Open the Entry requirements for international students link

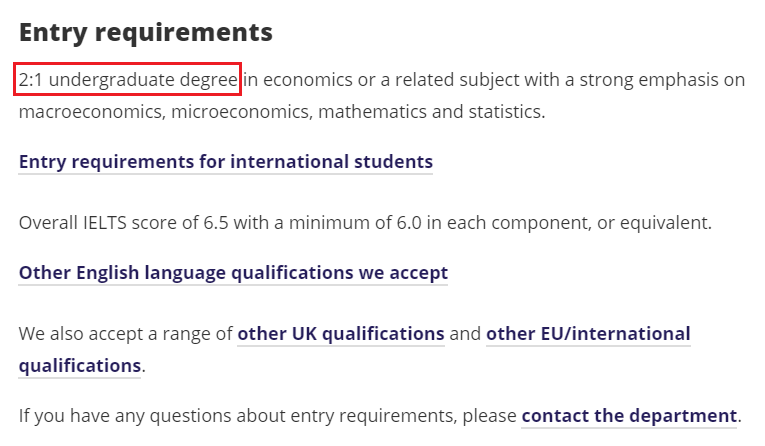tap(225, 162)
